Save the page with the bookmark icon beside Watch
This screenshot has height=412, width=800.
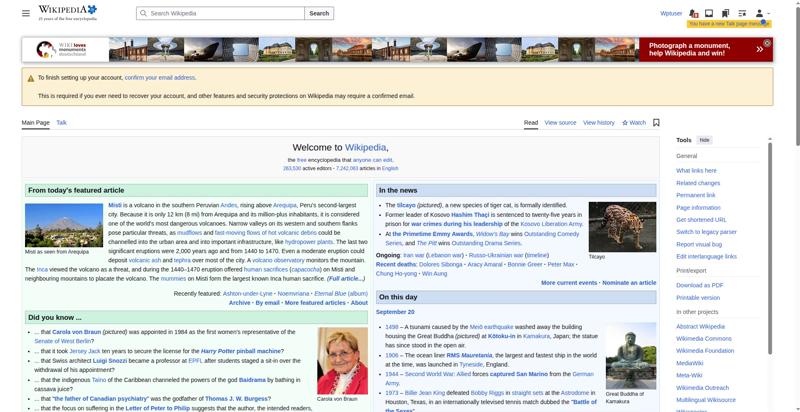coord(656,122)
